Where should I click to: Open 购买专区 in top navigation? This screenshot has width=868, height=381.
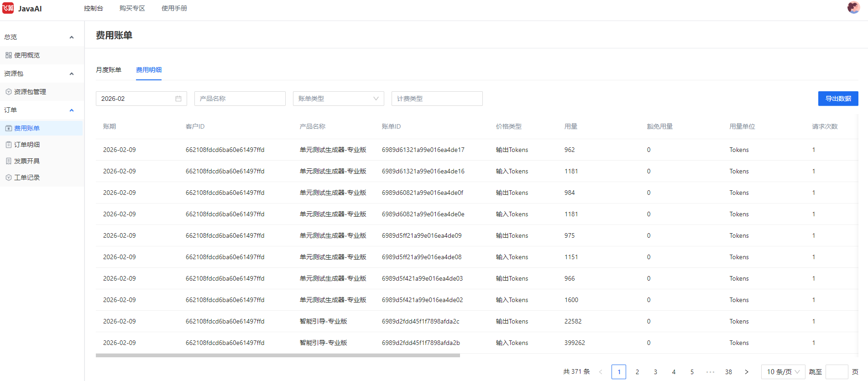[132, 8]
